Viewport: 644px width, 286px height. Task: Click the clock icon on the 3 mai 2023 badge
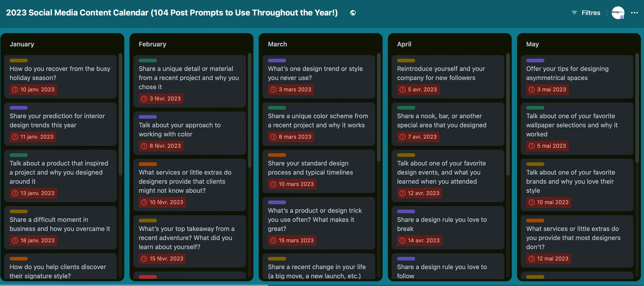click(532, 90)
